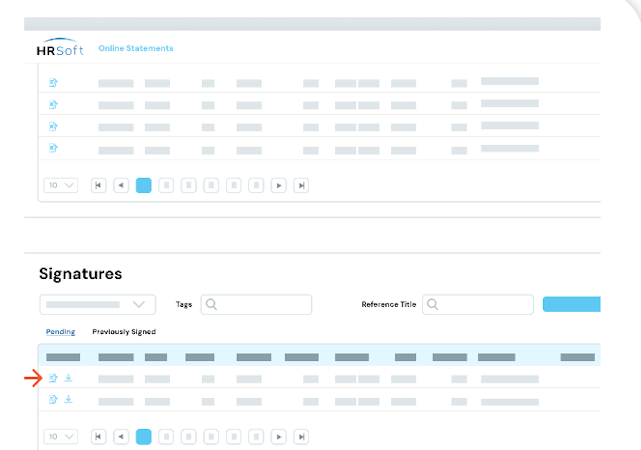
Task: Sign document icon in first Signatures row
Action: [x=53, y=378]
